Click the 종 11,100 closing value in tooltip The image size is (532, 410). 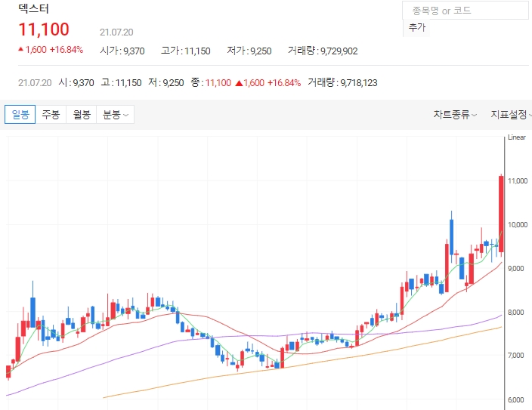[x=211, y=82]
